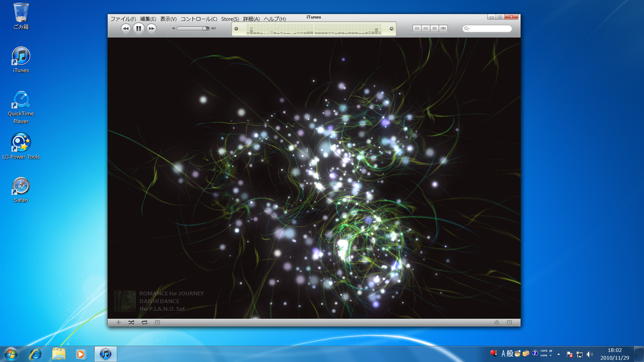
Task: Open the Action Center flag icon
Action: point(570,354)
